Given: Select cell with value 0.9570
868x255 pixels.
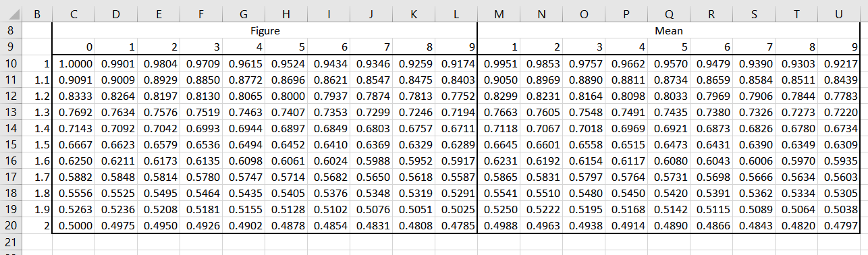Looking at the screenshot, I should tap(669, 64).
